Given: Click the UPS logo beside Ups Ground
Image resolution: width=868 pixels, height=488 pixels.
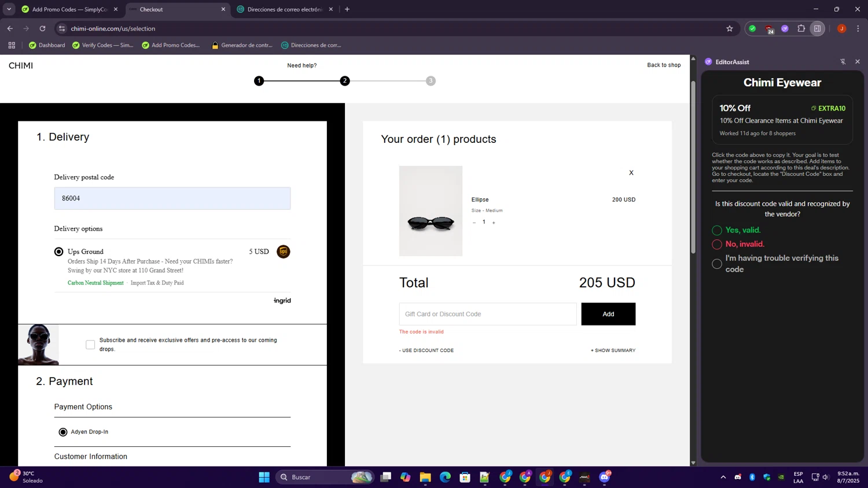Looking at the screenshot, I should click(283, 252).
